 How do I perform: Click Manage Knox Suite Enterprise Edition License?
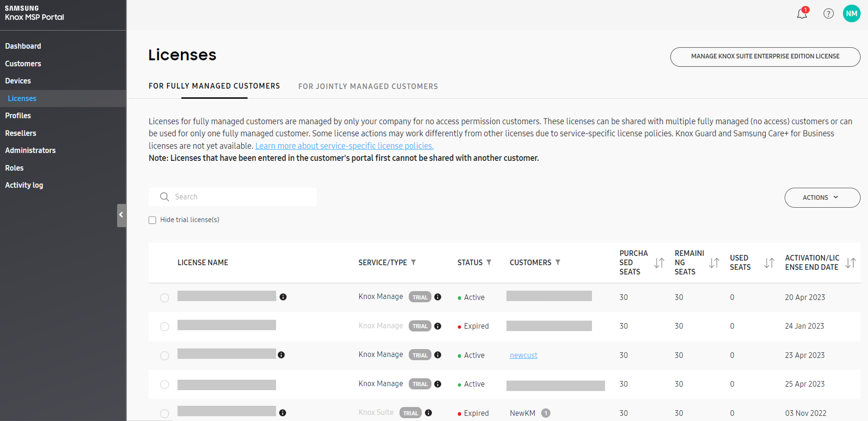point(765,56)
